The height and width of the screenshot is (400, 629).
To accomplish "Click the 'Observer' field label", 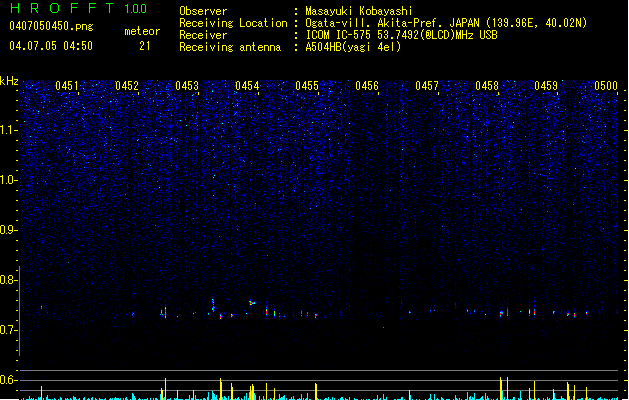I will 203,11.
